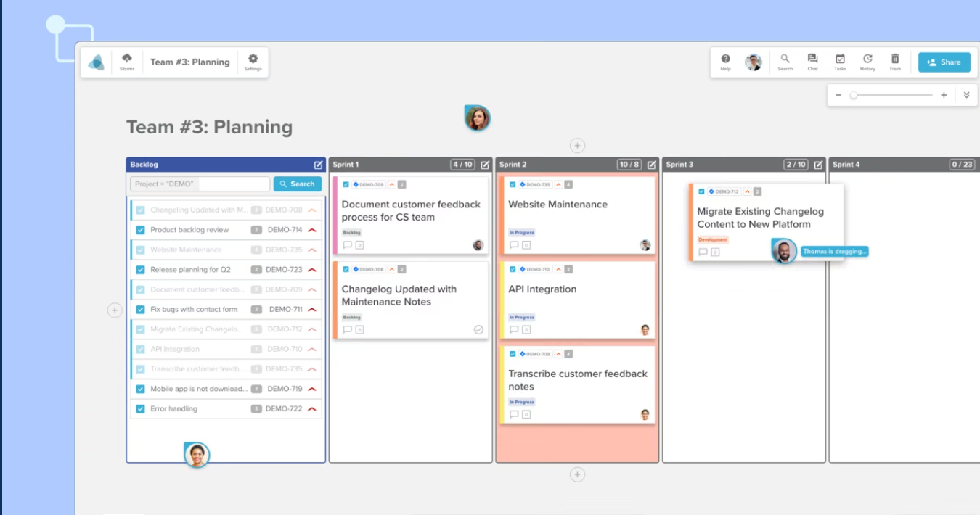Image resolution: width=980 pixels, height=515 pixels.
Task: Edit the Sprint 2 column via pencil icon
Action: [652, 165]
